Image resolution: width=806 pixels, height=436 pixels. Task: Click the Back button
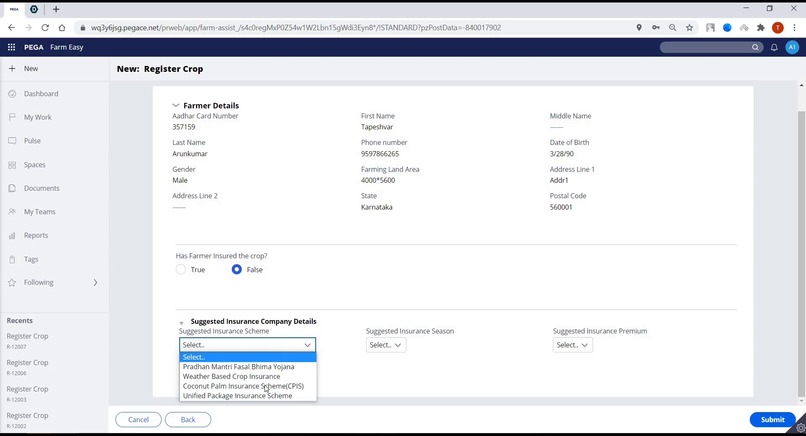click(x=188, y=420)
